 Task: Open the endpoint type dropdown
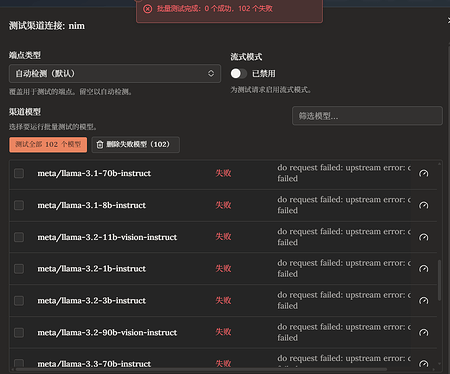tap(115, 73)
